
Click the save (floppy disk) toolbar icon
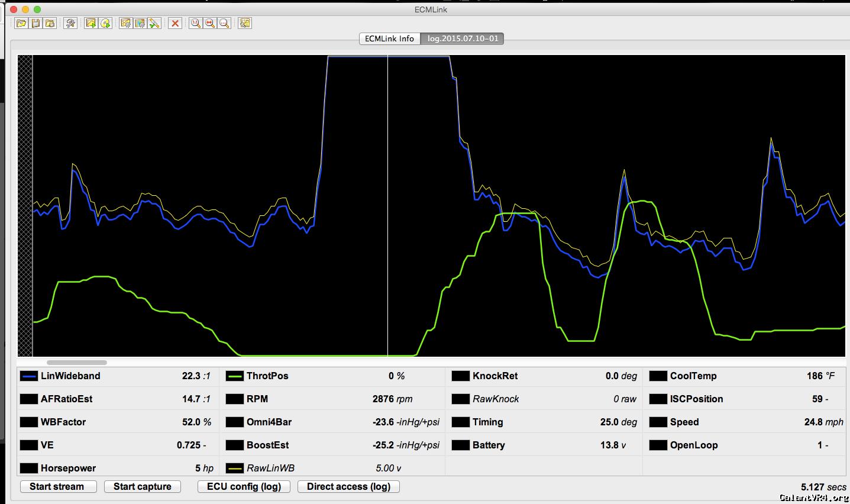tap(36, 23)
